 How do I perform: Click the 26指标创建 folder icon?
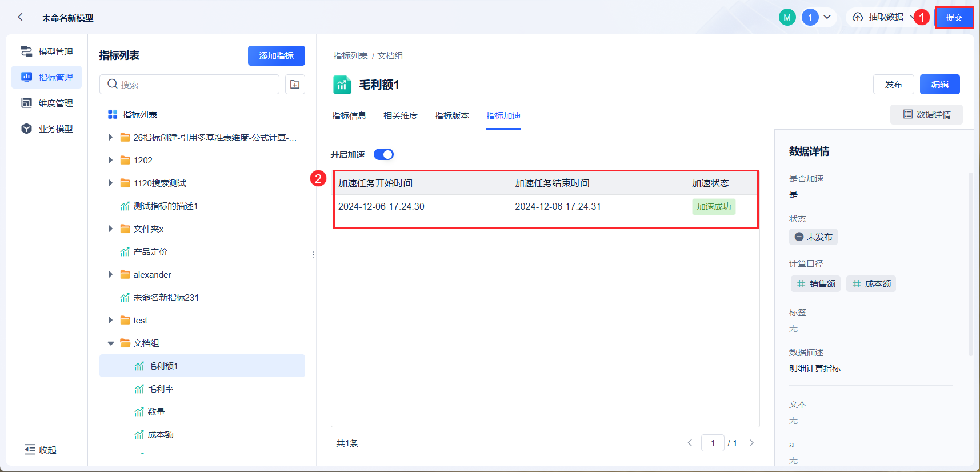[x=125, y=137]
